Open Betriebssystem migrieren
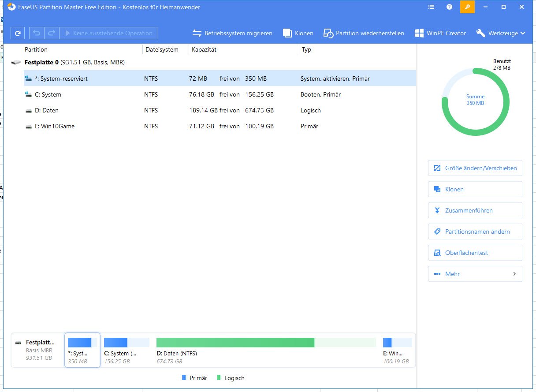This screenshot has width=536, height=392. (x=232, y=33)
